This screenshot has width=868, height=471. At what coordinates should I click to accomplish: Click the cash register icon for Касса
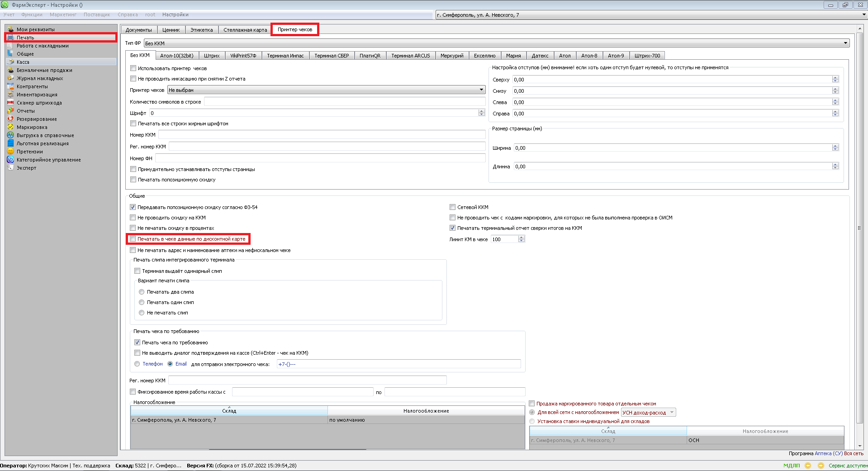10,62
